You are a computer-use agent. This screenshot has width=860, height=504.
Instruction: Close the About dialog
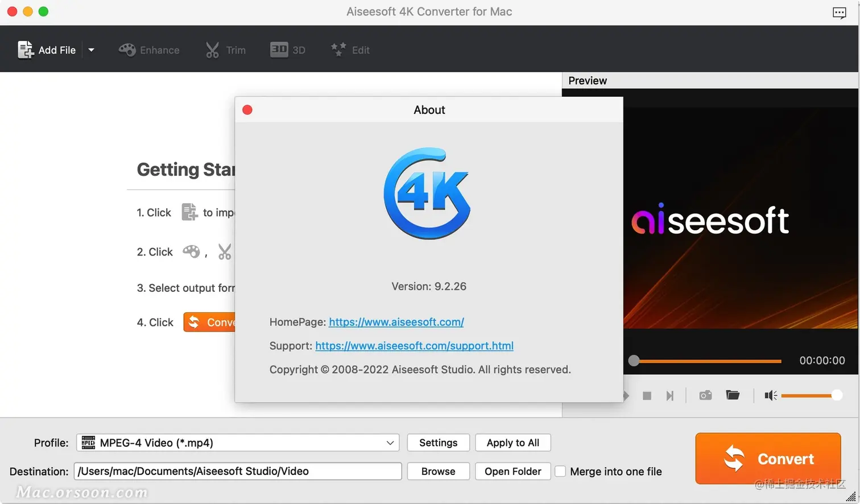pos(247,110)
